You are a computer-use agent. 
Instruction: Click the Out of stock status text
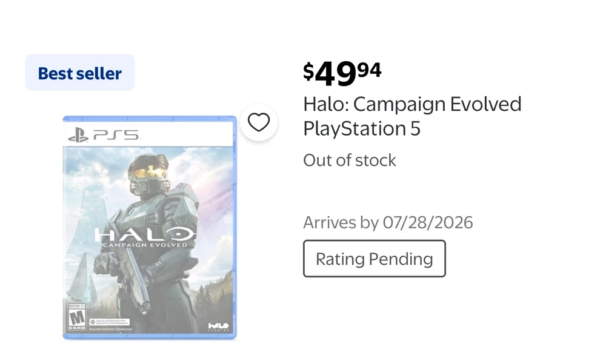point(350,160)
